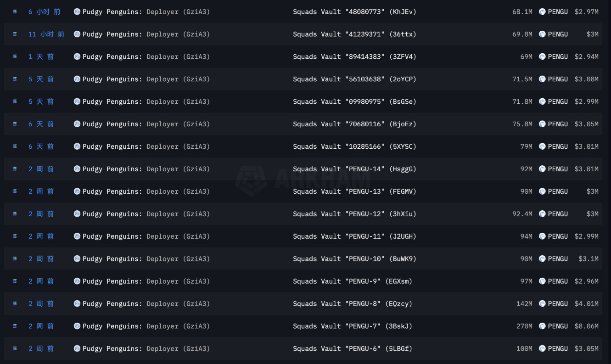Screen dimensions: 611x364
Task: Click the PENGU token icon in the 92.4M row
Action: coord(542,214)
